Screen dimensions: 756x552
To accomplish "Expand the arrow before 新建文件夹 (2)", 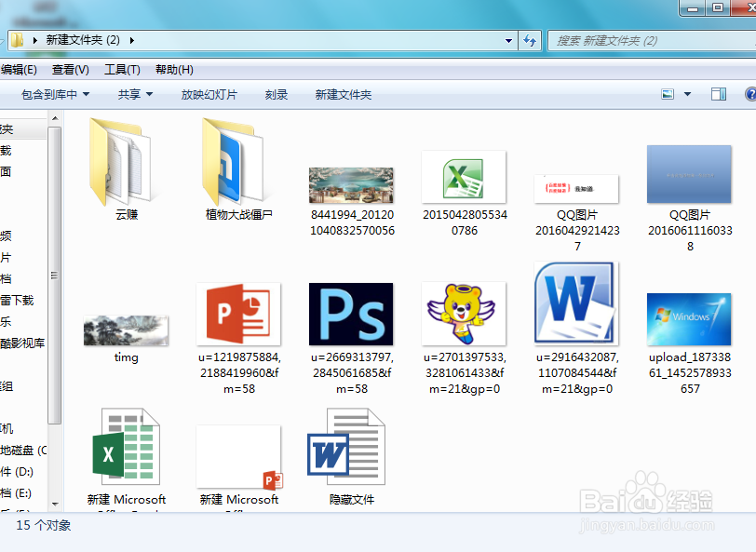I will coord(35,41).
